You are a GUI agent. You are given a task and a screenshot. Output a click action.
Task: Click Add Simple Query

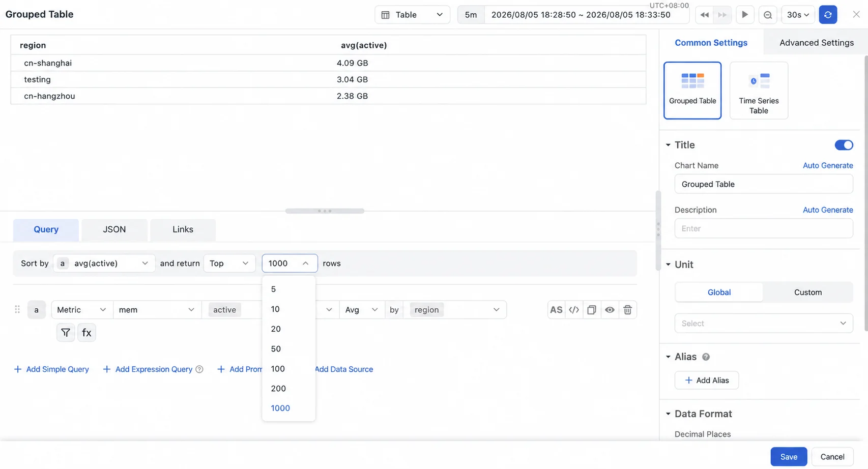[51, 369]
